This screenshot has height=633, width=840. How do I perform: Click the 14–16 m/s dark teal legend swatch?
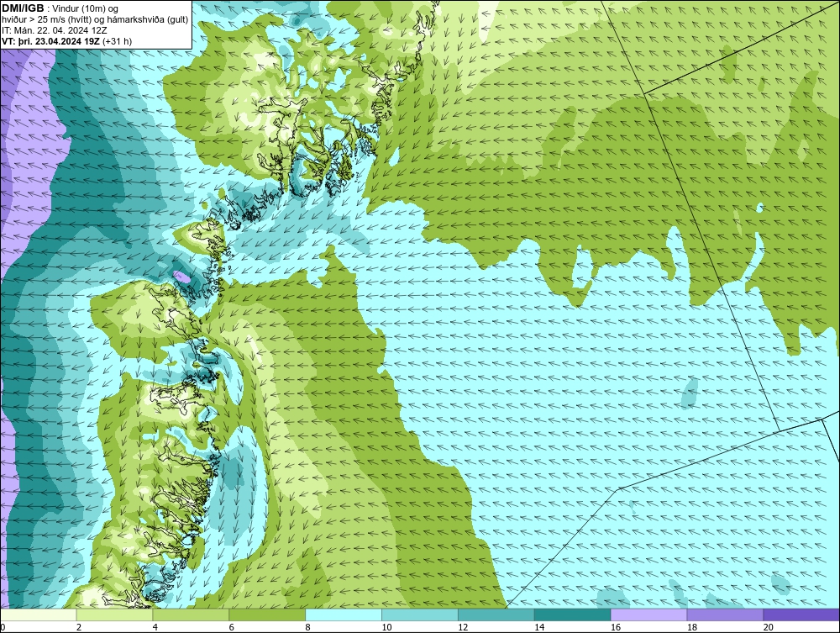click(x=573, y=615)
